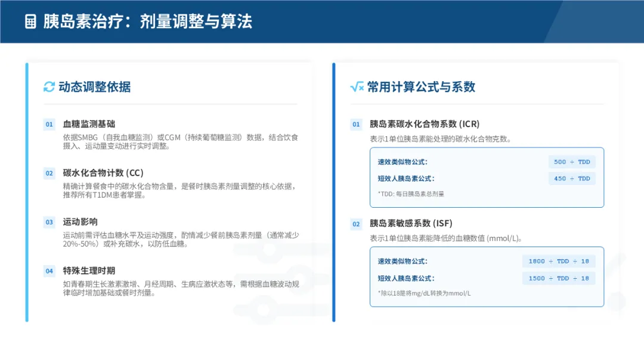
Task: Click the square-root icon beside 常用计算公式与系数
Action: (x=357, y=87)
